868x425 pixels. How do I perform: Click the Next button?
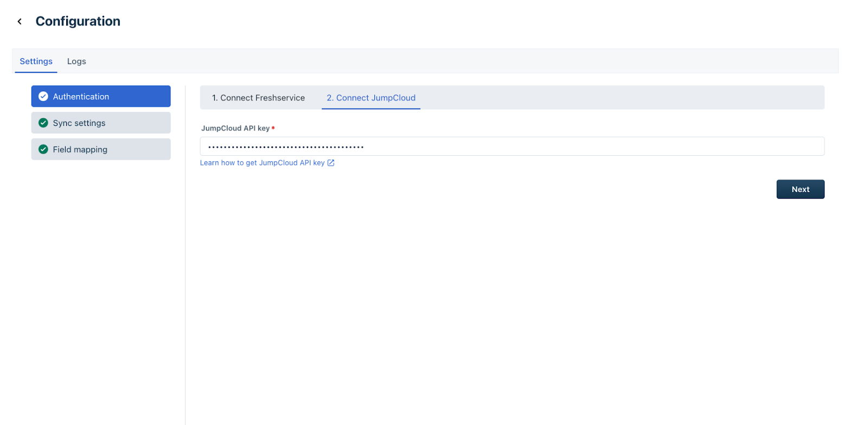[x=800, y=189]
